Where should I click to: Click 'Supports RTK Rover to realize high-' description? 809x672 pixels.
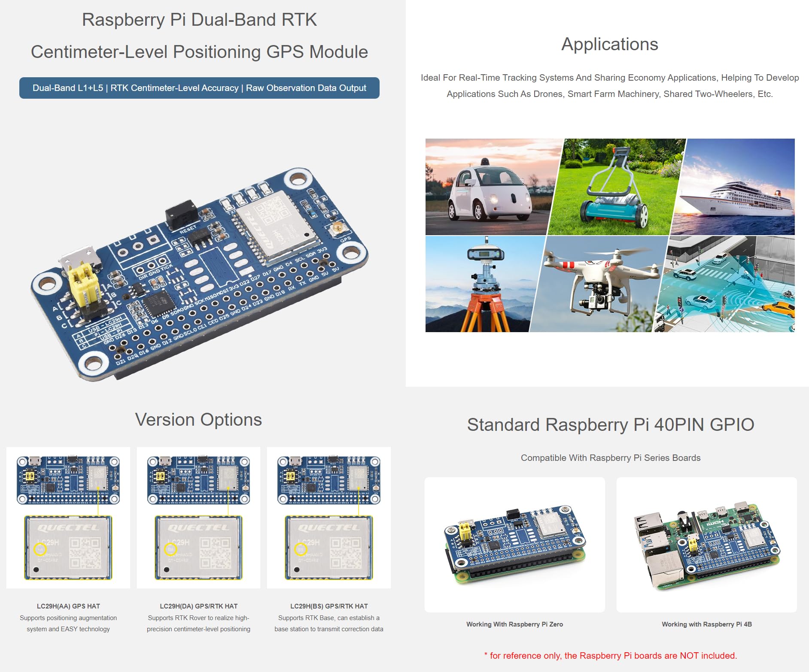click(198, 618)
